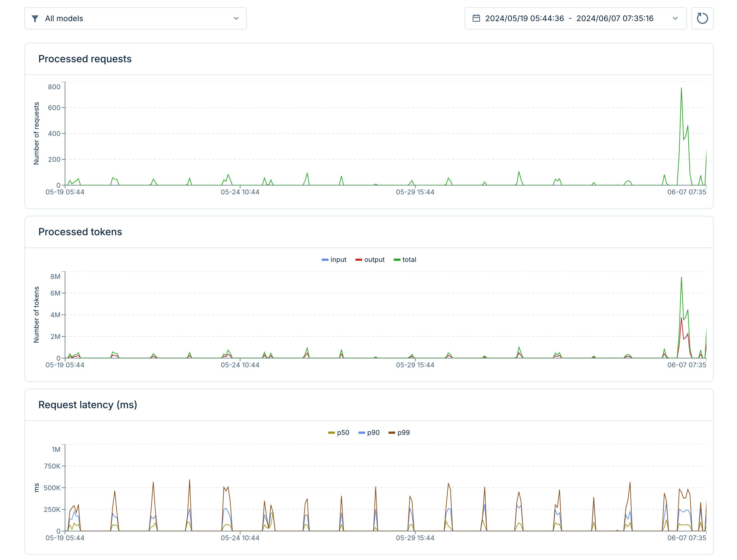Click the filter funnel icon in the models selector

point(36,18)
